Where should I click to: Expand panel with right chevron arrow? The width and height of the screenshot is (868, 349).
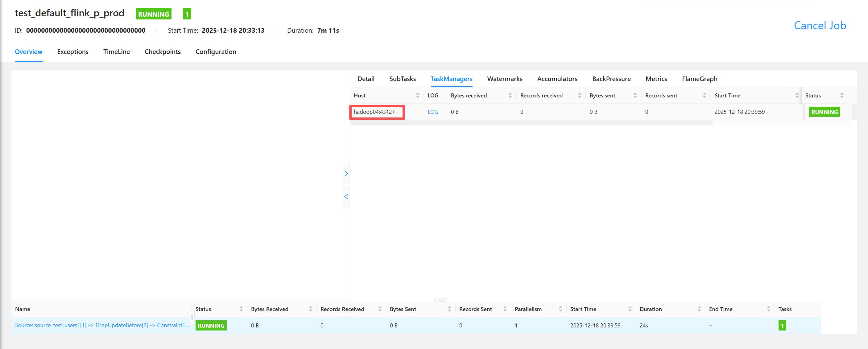click(x=346, y=174)
